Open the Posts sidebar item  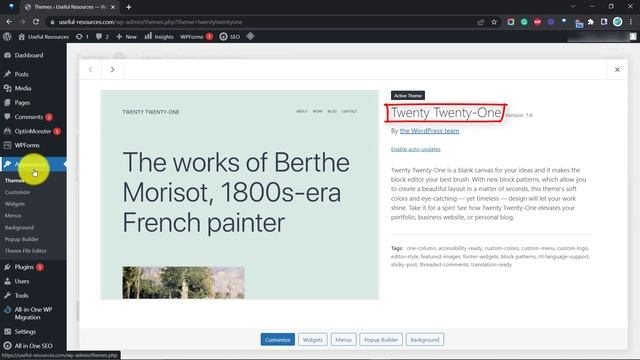(x=21, y=74)
